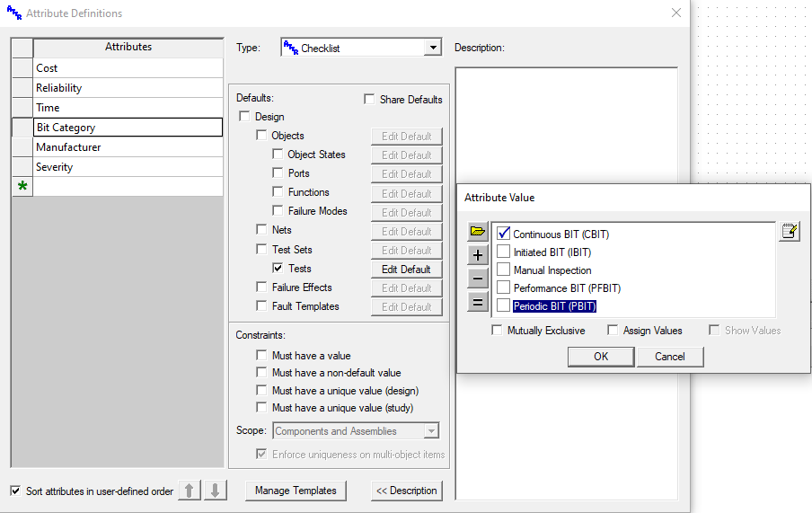The width and height of the screenshot is (812, 513).
Task: Check the Test Sets box
Action: tap(261, 249)
